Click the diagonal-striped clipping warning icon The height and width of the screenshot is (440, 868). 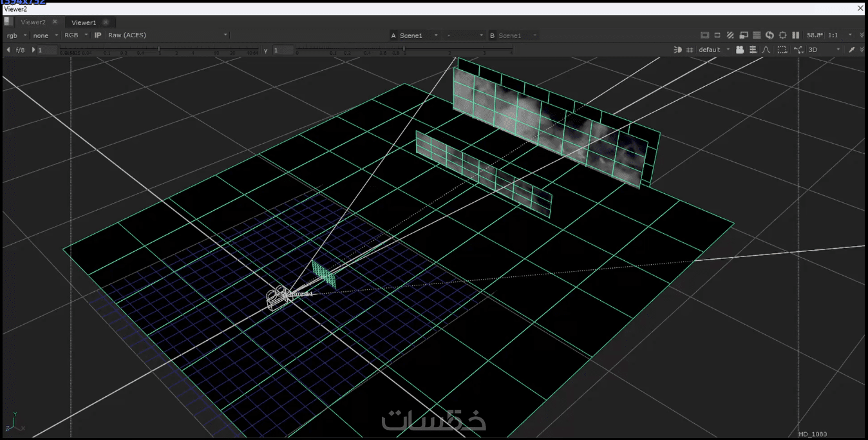(730, 35)
